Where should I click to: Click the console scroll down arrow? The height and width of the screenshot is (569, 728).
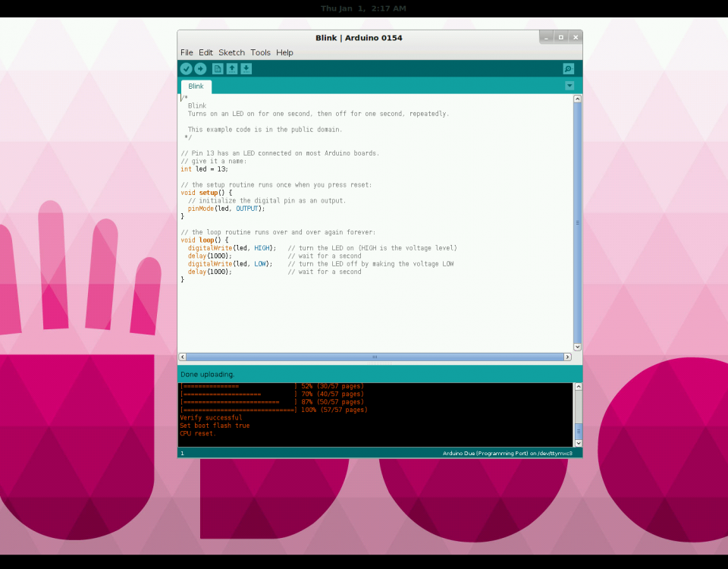coord(579,443)
